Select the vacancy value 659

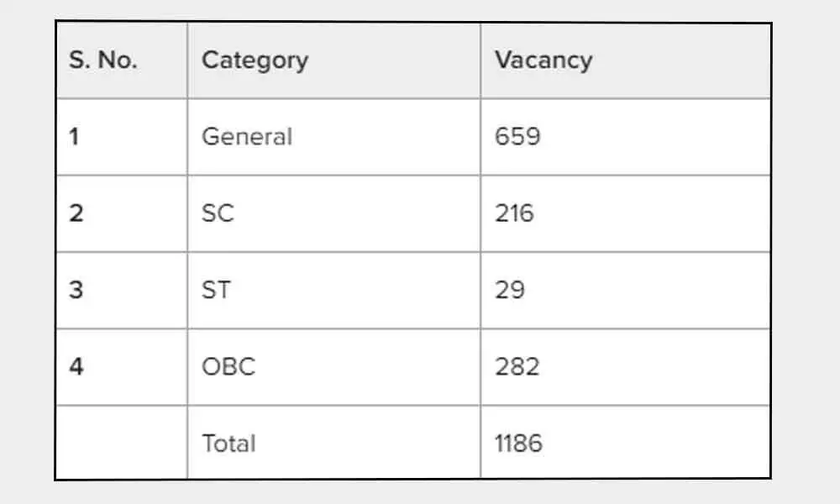click(517, 136)
